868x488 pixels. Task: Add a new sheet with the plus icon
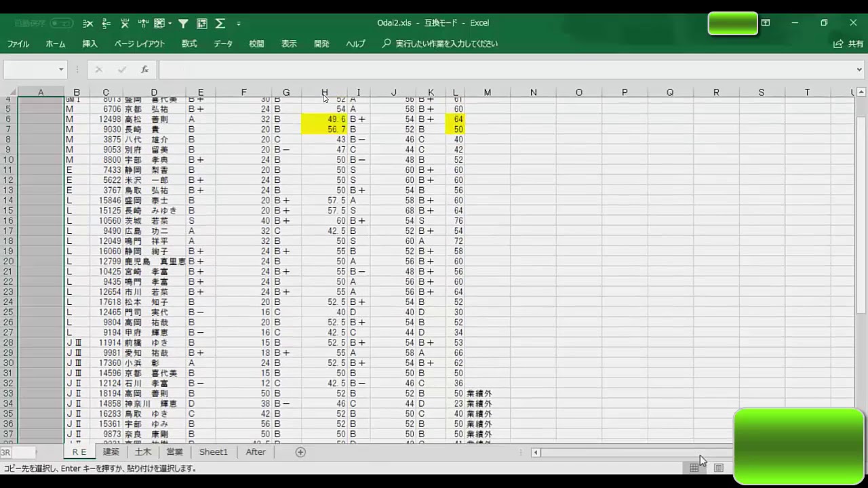click(x=300, y=452)
